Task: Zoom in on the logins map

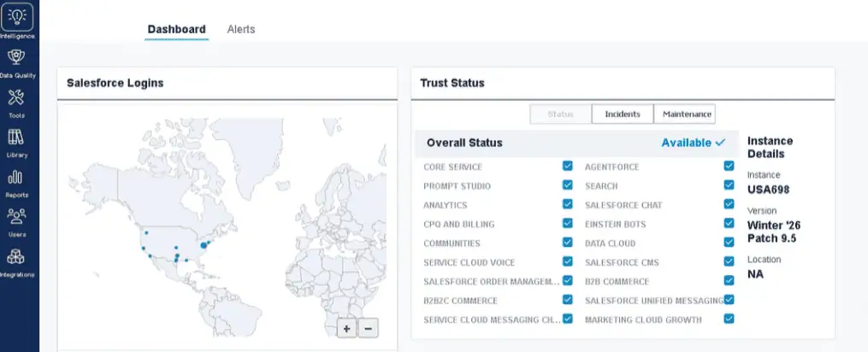Action: (x=346, y=328)
